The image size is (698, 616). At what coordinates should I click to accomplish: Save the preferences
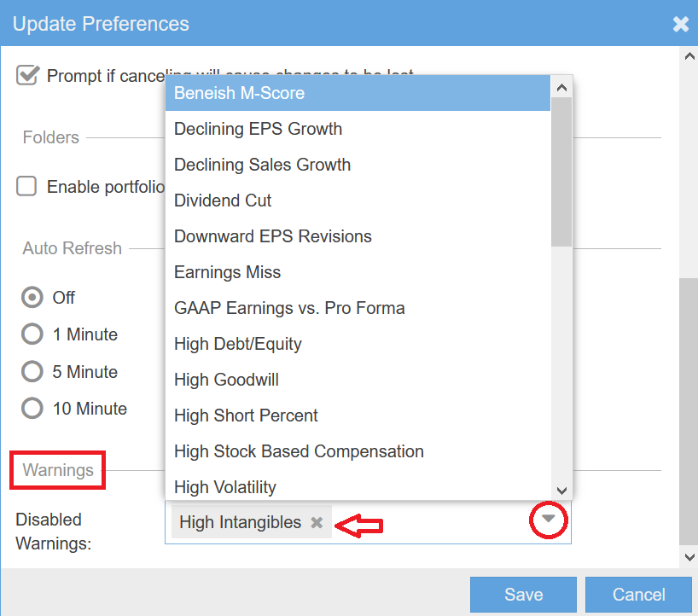click(x=523, y=595)
